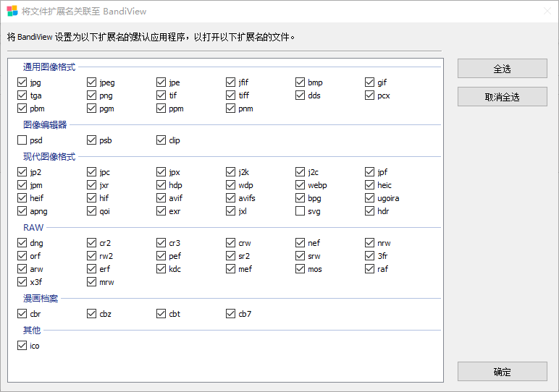
Task: Uncheck the hdp checkbox
Action: pos(161,185)
